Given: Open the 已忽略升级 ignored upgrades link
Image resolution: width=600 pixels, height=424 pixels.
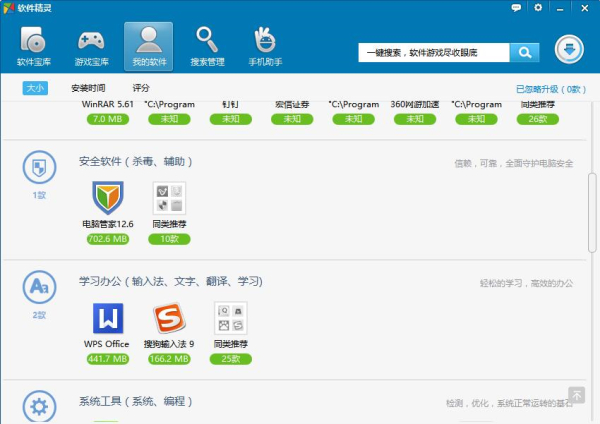Looking at the screenshot, I should [x=549, y=89].
